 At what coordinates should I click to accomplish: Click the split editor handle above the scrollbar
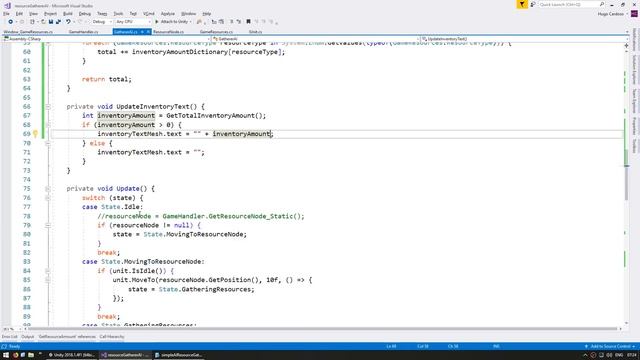pyautogui.click(x=627, y=45)
